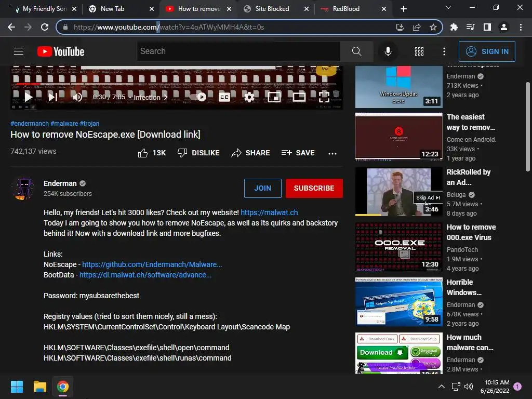Open the YouTube apps grid
The image size is (532, 399).
point(419,51)
